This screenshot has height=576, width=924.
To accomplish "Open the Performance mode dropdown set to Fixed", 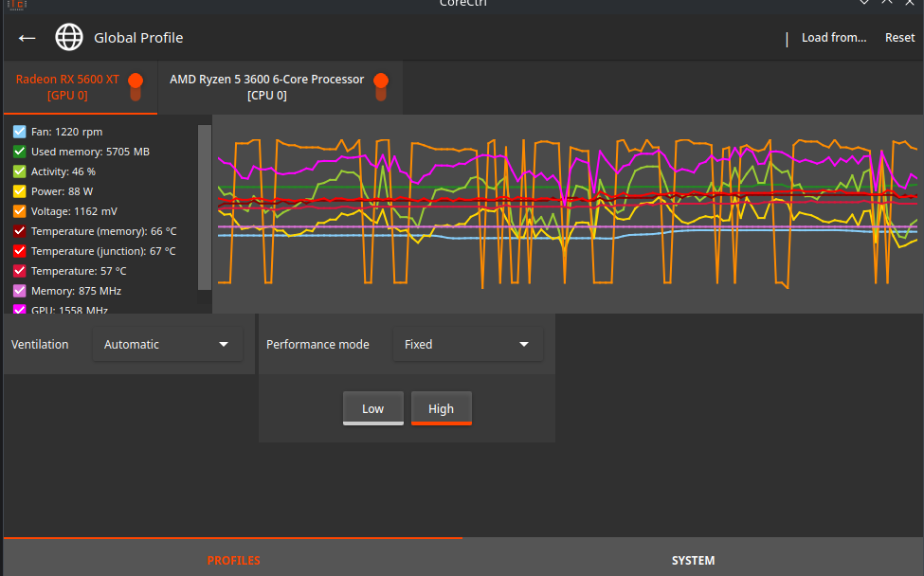I will [x=466, y=344].
